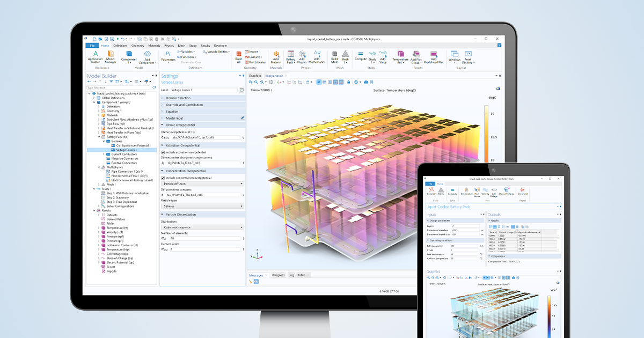Expand the Equation section in Settings
Screen dimensions: 644x338
click(x=203, y=111)
